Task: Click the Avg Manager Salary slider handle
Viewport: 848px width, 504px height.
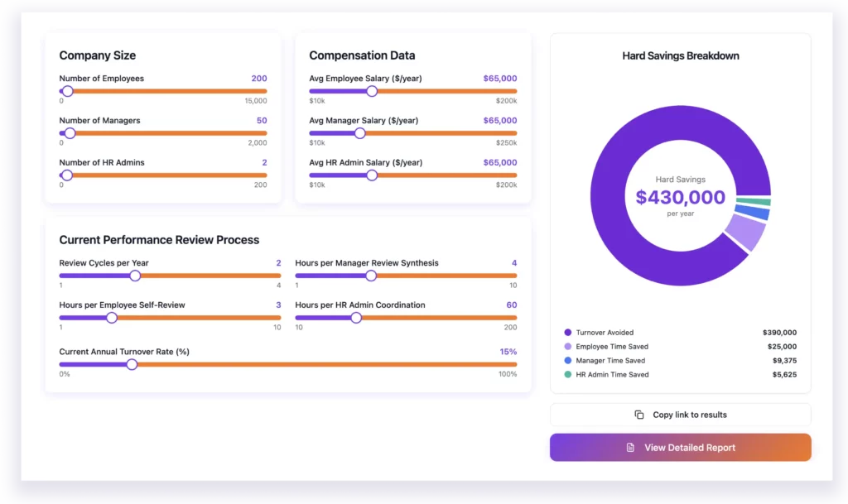Action: point(359,133)
